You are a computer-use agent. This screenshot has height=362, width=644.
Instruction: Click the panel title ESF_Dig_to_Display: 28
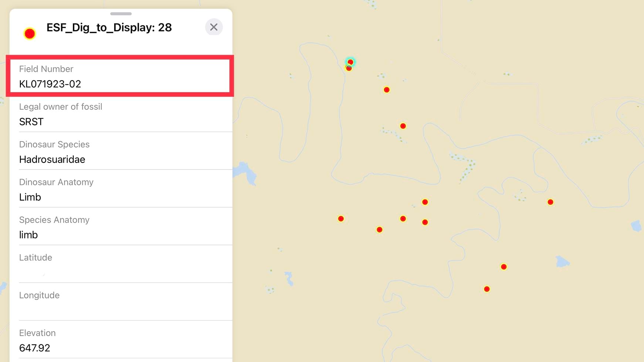click(x=109, y=28)
